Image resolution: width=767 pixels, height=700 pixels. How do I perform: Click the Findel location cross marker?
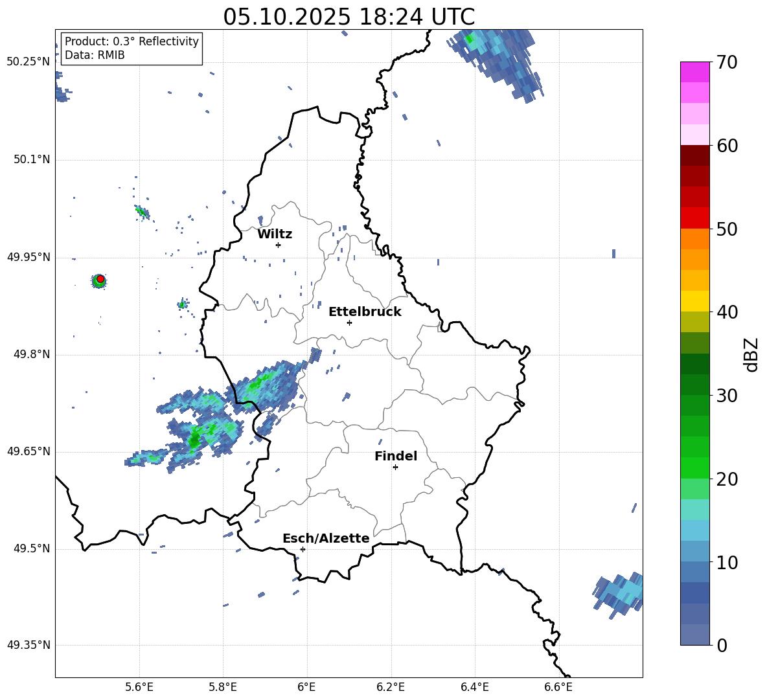pyautogui.click(x=395, y=468)
